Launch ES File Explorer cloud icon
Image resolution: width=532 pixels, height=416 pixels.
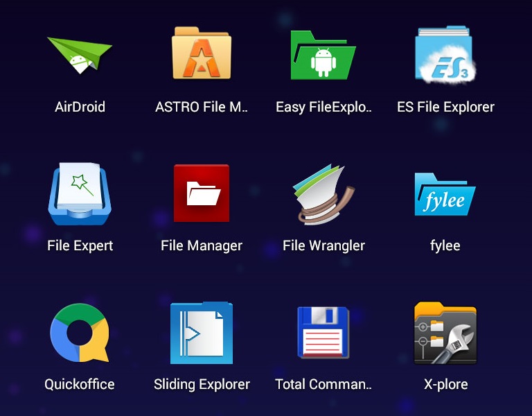pos(445,54)
